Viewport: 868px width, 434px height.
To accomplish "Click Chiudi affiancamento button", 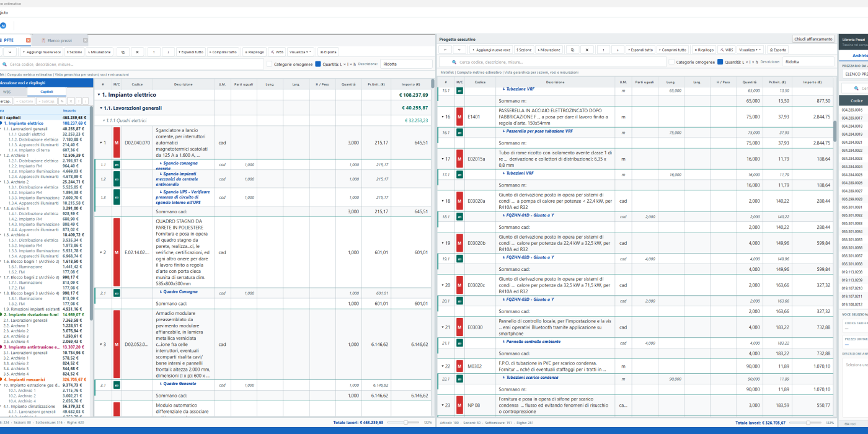I will pyautogui.click(x=814, y=39).
